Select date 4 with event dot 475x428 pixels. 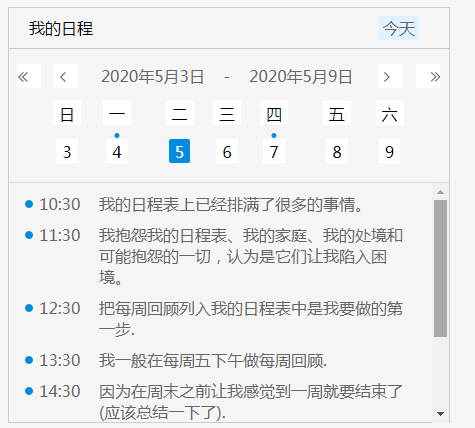117,151
